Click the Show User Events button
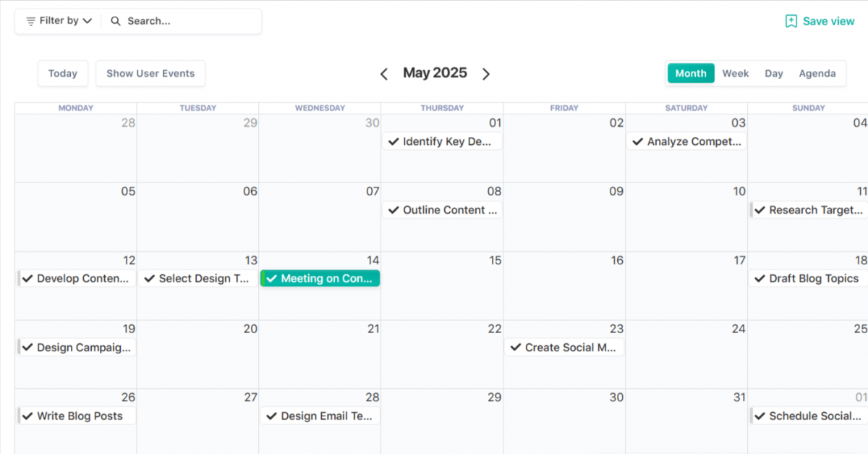 (150, 73)
